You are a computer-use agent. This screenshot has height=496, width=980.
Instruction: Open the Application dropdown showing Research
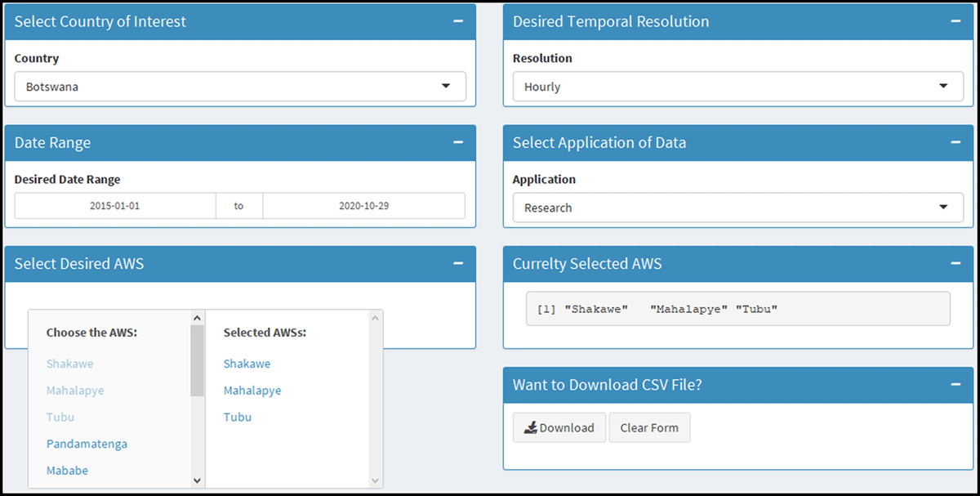(737, 208)
